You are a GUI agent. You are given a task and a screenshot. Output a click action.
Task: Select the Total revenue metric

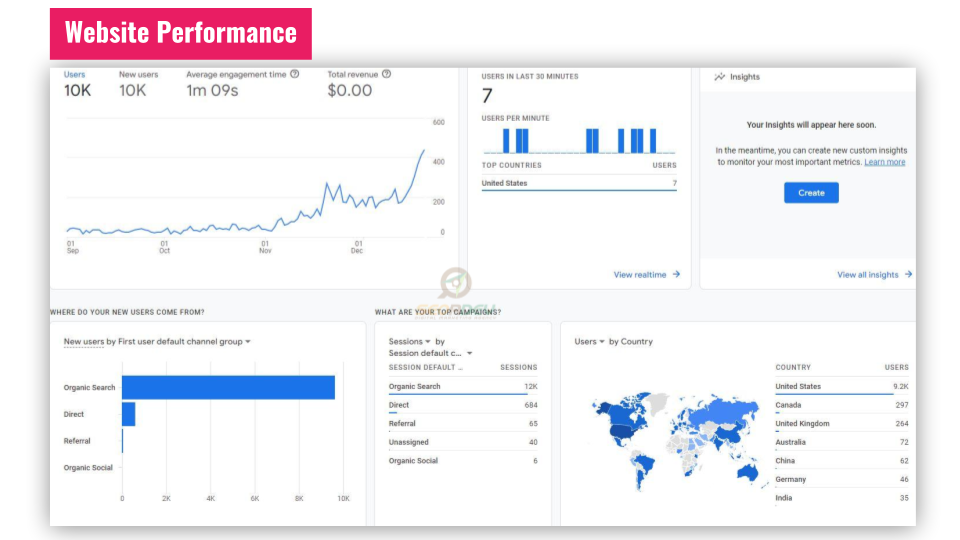[359, 84]
